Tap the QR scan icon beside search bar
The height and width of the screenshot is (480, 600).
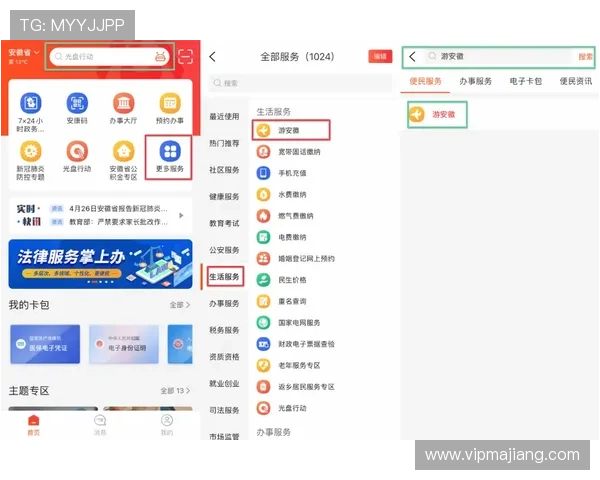[186, 57]
